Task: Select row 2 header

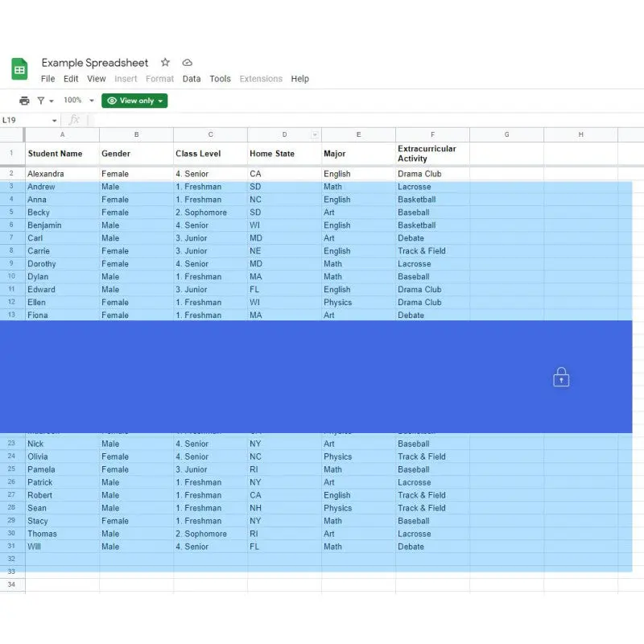Action: (x=11, y=173)
